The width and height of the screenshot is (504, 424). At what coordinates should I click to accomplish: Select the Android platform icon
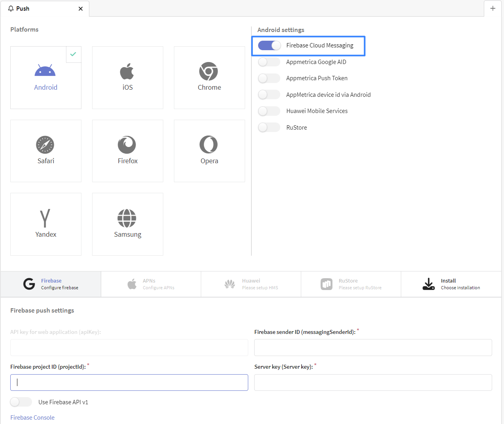(x=45, y=70)
